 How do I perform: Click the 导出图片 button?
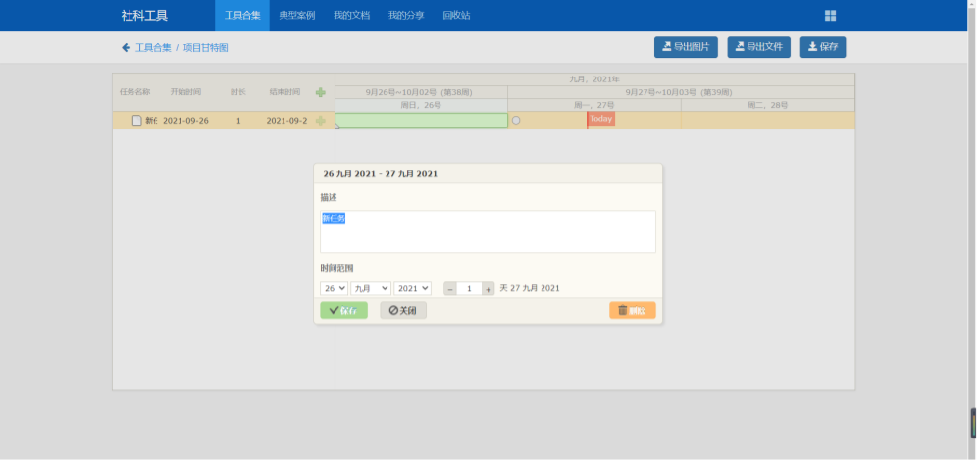click(x=688, y=47)
